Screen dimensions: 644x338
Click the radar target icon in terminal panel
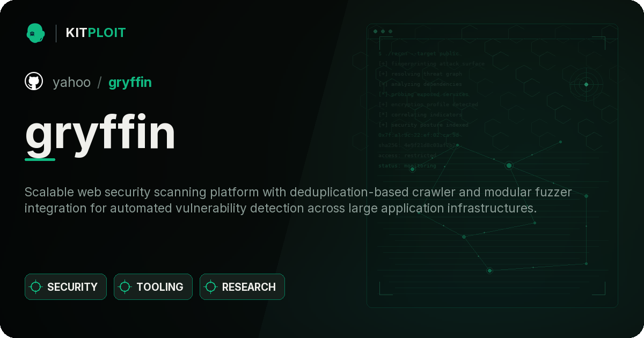click(x=586, y=84)
